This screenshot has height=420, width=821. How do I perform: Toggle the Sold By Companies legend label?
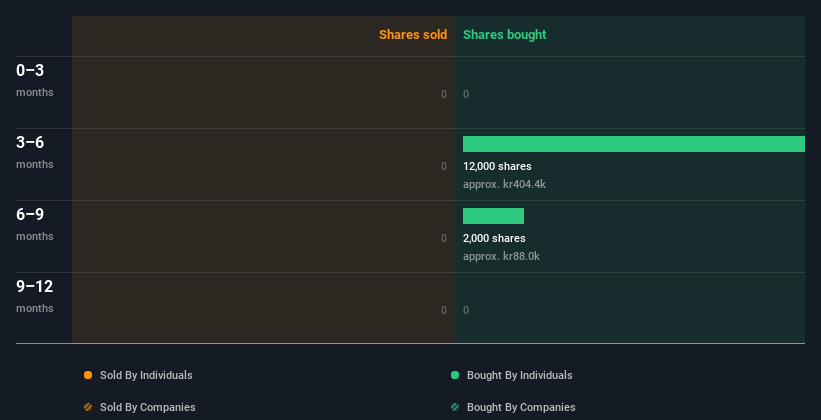pos(147,407)
